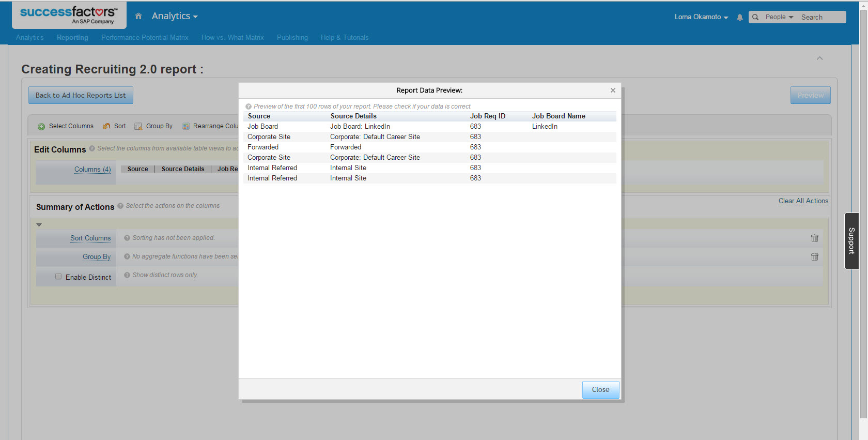Open How vs. What Matrix tab

click(233, 38)
